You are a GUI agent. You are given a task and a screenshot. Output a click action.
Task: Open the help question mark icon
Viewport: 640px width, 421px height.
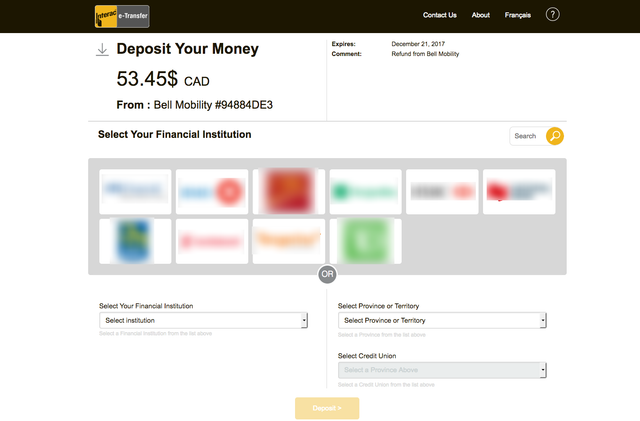(x=552, y=15)
